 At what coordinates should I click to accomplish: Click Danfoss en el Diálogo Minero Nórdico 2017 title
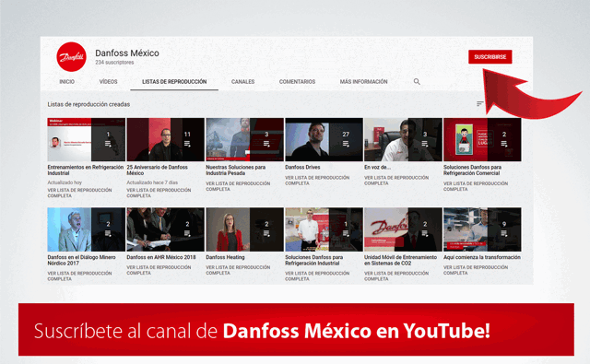click(x=81, y=260)
